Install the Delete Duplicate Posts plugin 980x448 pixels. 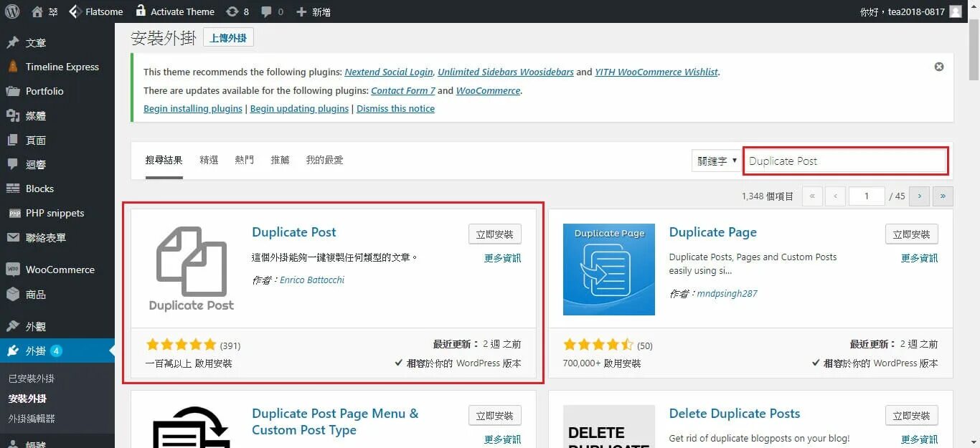pyautogui.click(x=912, y=416)
